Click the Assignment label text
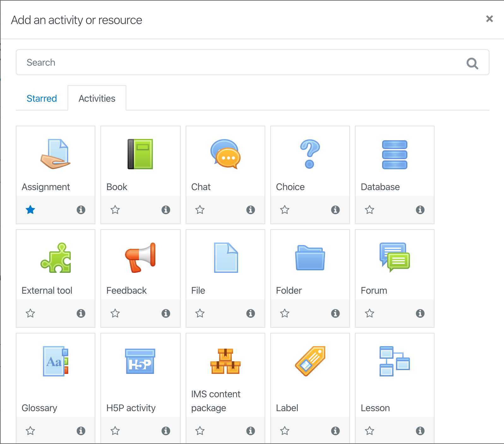Screen dimensions: 504x444 pos(46,187)
